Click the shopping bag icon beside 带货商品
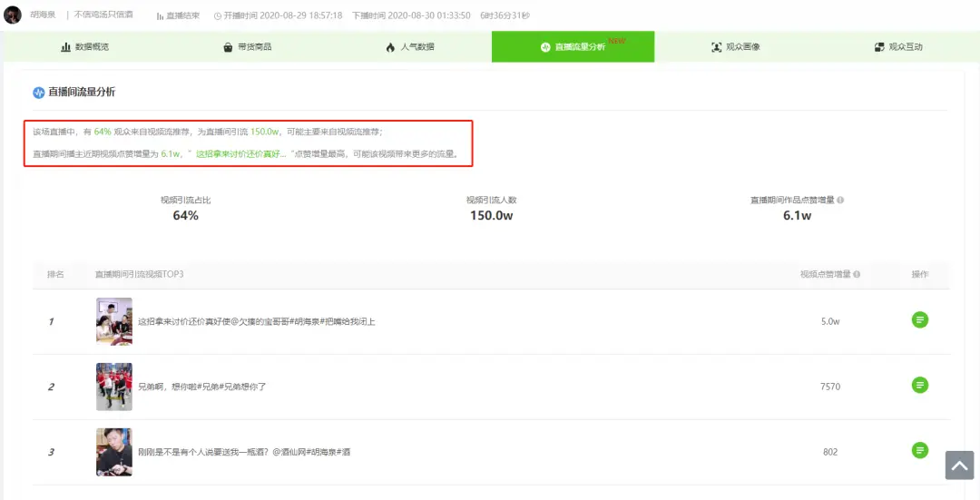Screen dimensions: 980x500 [228, 47]
